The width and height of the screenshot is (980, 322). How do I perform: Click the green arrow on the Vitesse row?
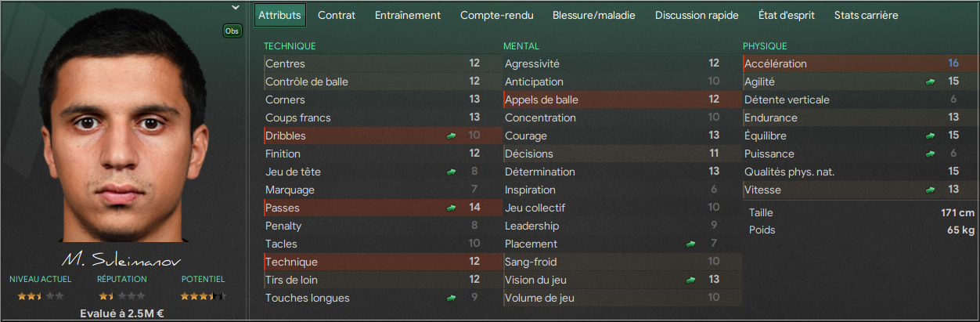931,190
